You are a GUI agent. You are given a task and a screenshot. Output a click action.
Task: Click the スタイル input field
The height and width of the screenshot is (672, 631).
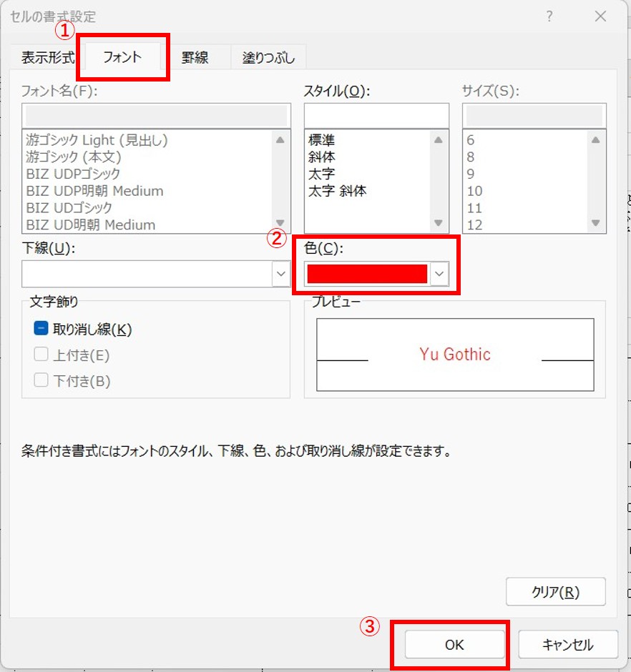pos(376,116)
